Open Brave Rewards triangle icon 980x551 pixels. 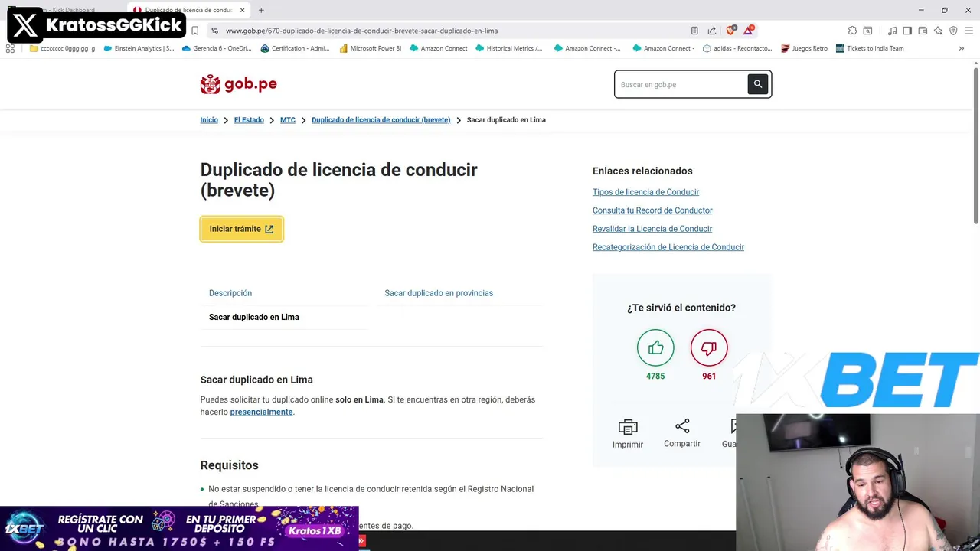tap(749, 31)
